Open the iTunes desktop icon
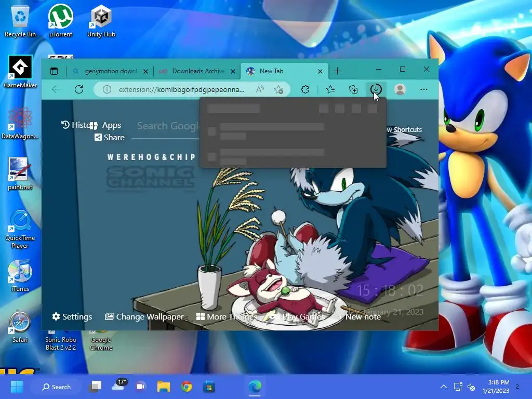This screenshot has height=399, width=532. (x=20, y=275)
